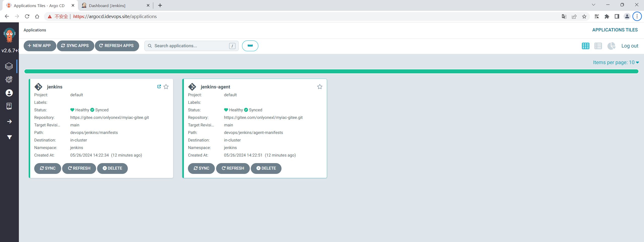Click the jenkins-agent app git icon

(192, 87)
